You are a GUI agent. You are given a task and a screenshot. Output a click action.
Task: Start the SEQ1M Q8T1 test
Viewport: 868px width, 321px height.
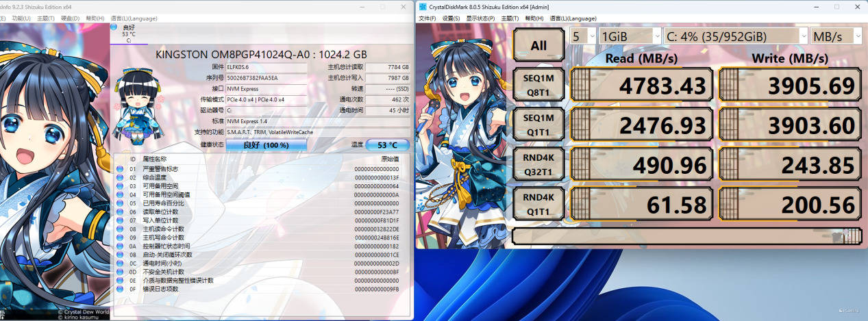(539, 86)
